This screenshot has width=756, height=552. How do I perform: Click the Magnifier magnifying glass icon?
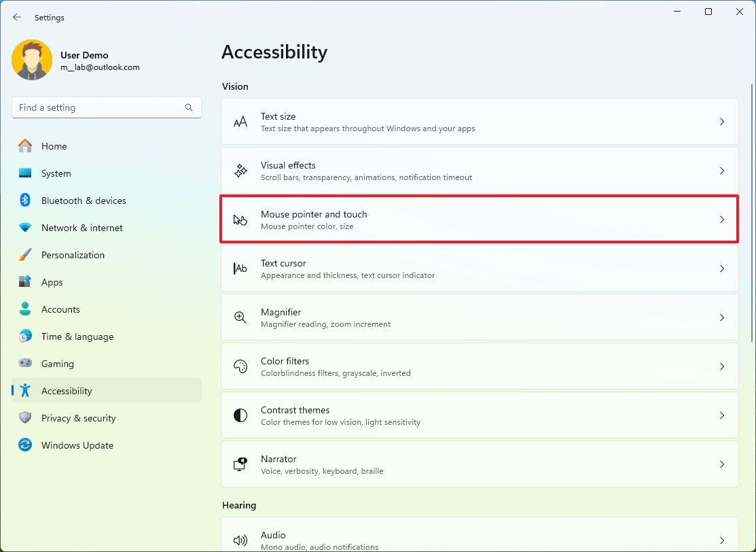[x=240, y=317]
